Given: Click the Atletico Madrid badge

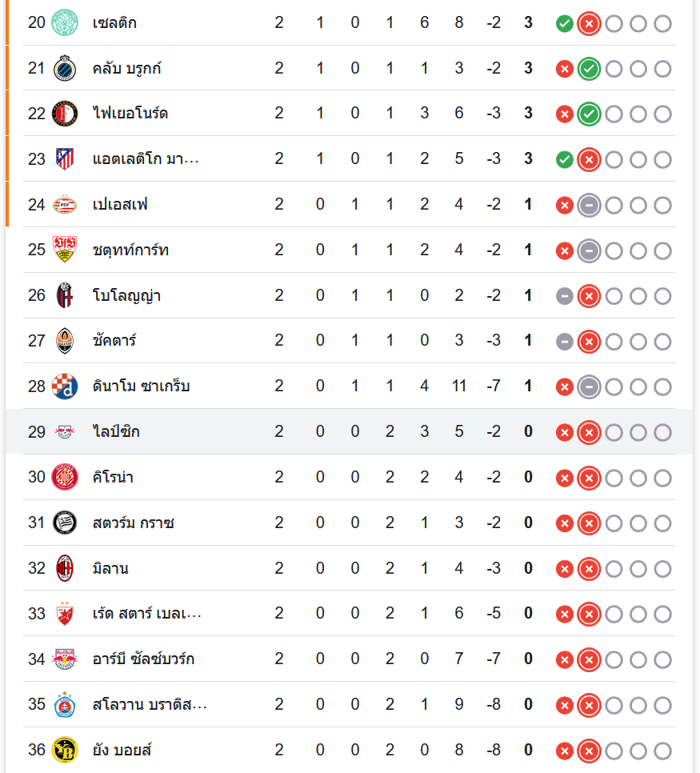Looking at the screenshot, I should [x=64, y=159].
